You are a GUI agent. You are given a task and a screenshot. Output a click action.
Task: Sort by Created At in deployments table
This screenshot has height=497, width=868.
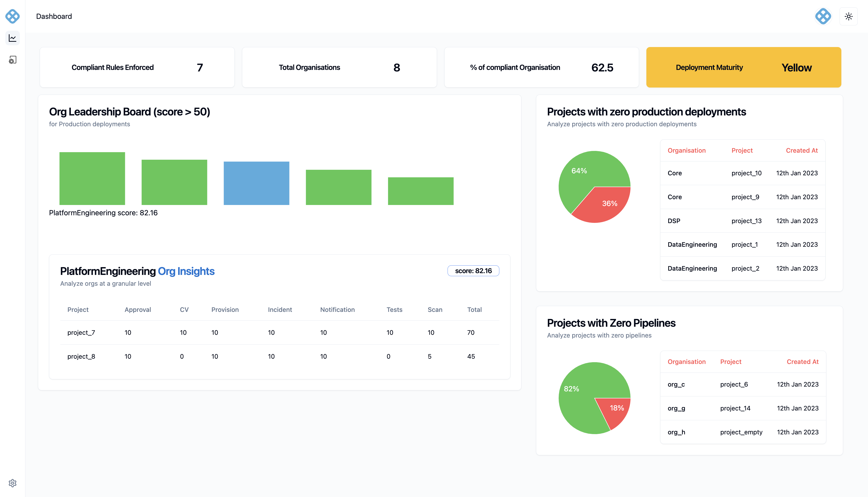801,150
